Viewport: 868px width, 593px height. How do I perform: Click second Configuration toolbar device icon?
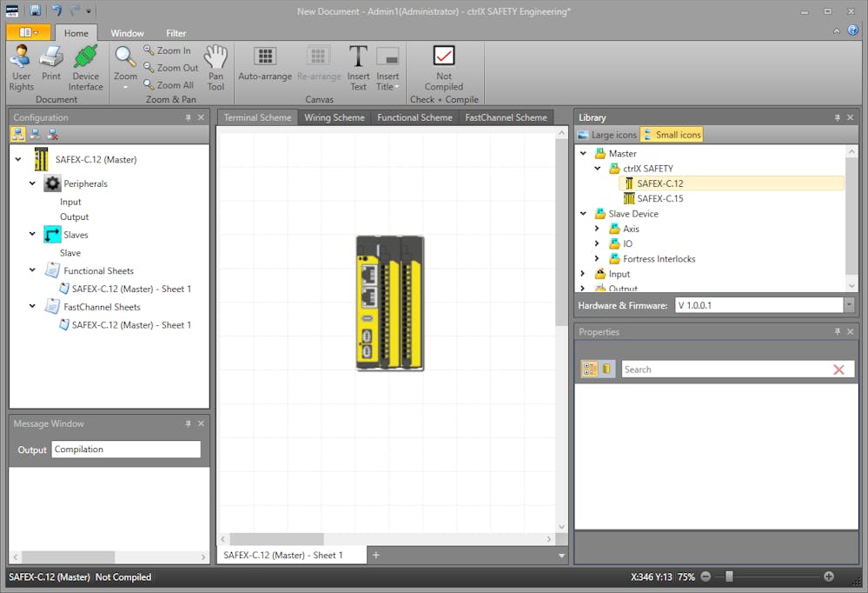pos(35,134)
